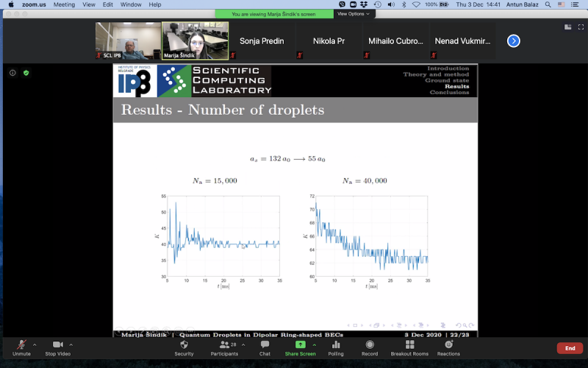Go to the next page of participant thumbnails
Screen dimensions: 588x368
[x=513, y=40]
